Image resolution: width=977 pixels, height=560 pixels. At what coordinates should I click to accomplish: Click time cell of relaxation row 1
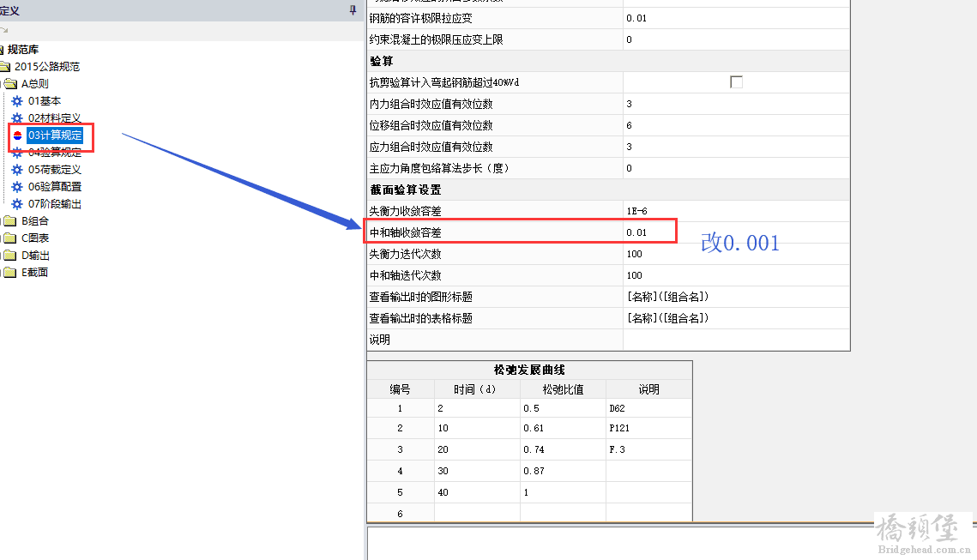point(477,408)
